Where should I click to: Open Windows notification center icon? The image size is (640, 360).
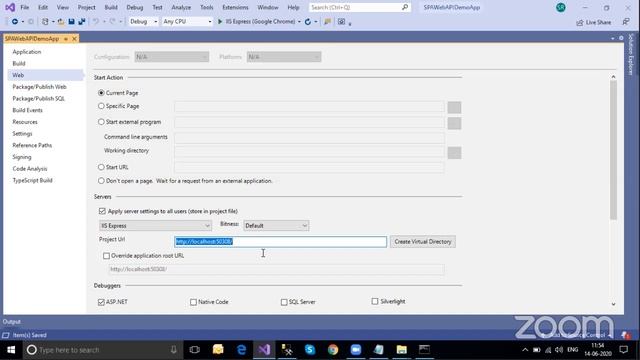click(624, 350)
